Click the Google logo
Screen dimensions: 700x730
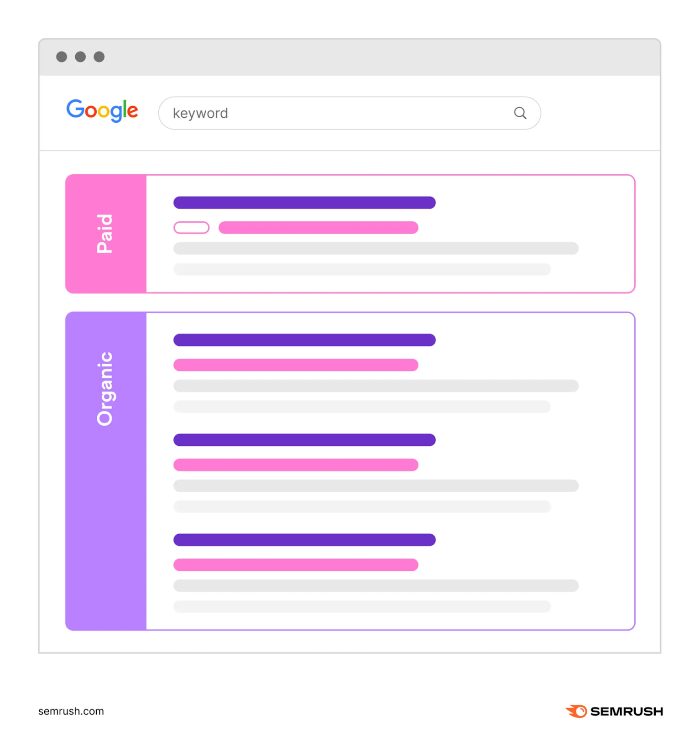(x=102, y=110)
